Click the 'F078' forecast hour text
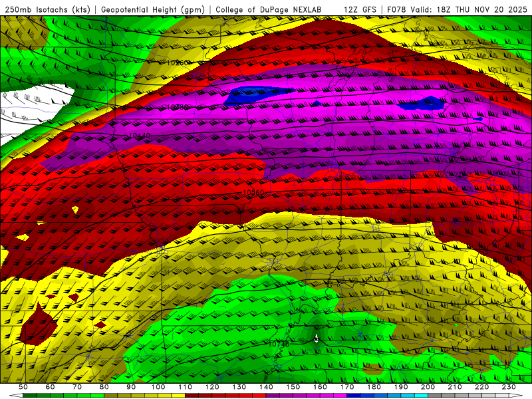Image resolution: width=532 pixels, height=399 pixels. (x=396, y=9)
